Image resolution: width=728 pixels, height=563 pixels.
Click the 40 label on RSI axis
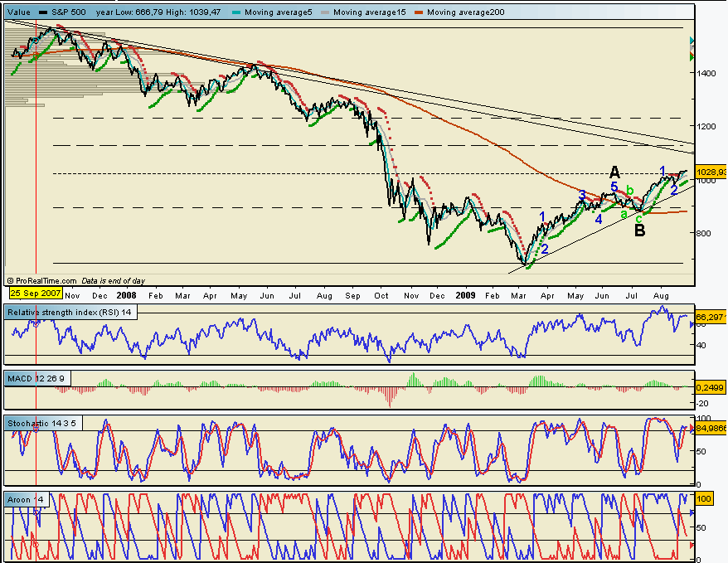pyautogui.click(x=701, y=345)
